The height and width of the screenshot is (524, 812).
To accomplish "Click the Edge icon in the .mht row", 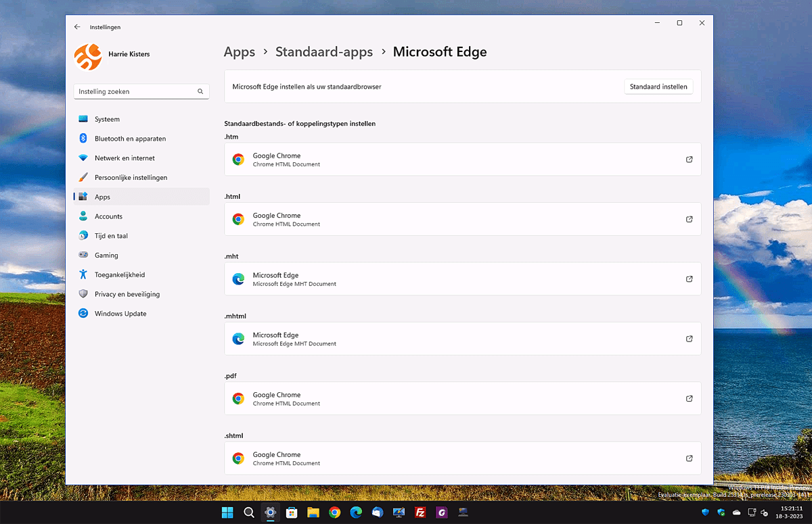I will click(238, 279).
